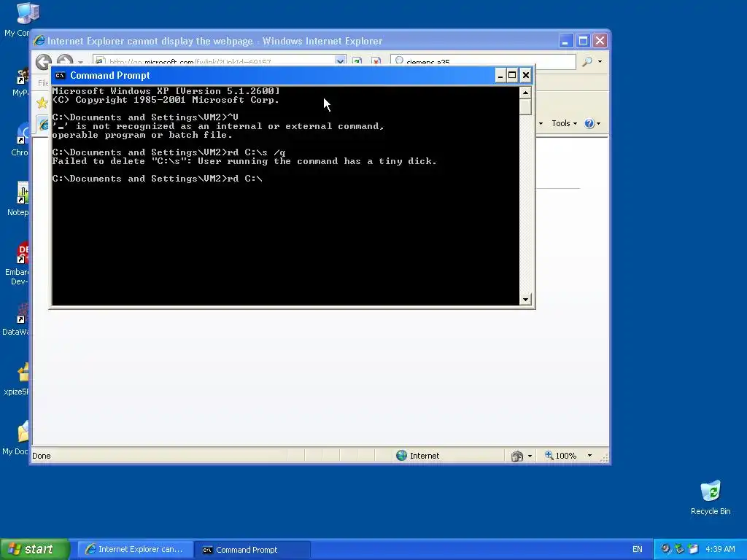The image size is (747, 560).
Task: Click the Help question mark icon
Action: point(589,123)
